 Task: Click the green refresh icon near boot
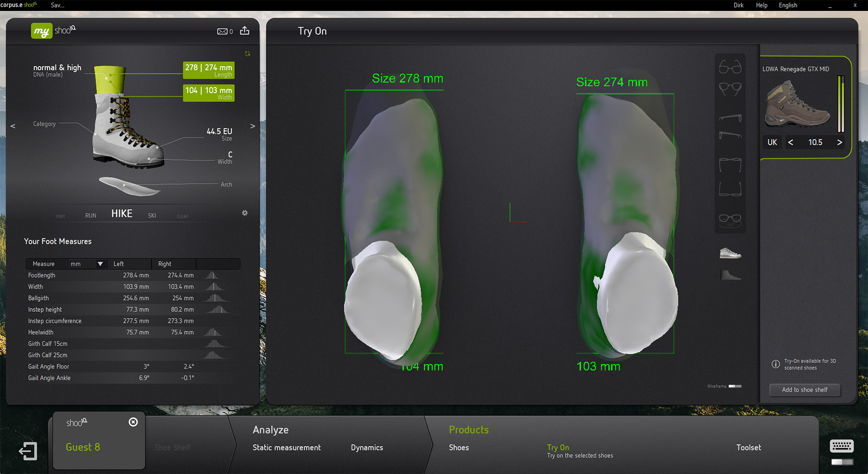click(247, 54)
